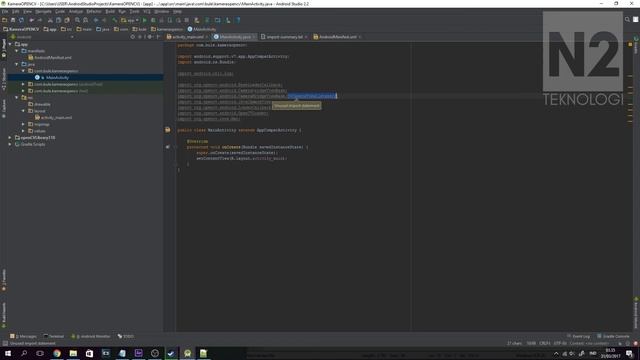Expand the androidTest package node

click(x=23, y=84)
